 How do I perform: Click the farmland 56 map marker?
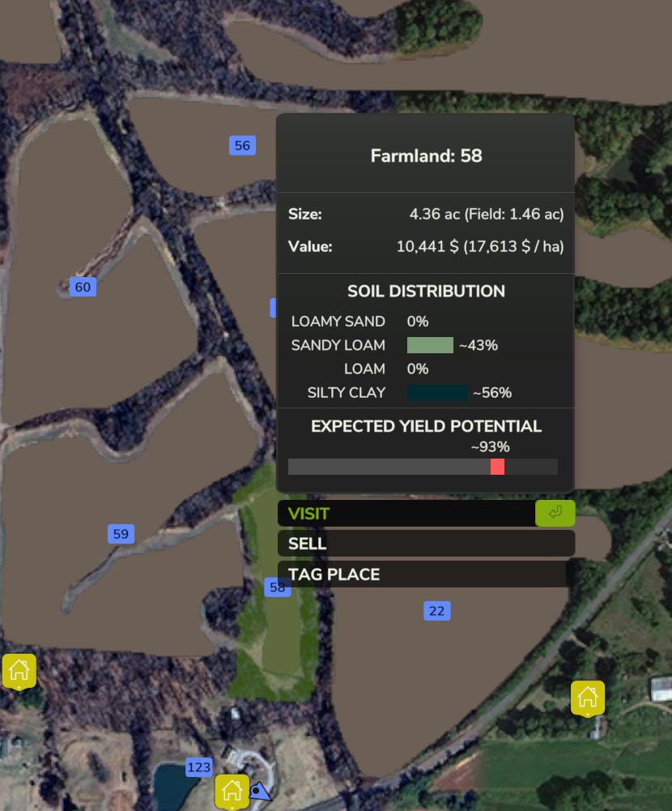[x=241, y=145]
